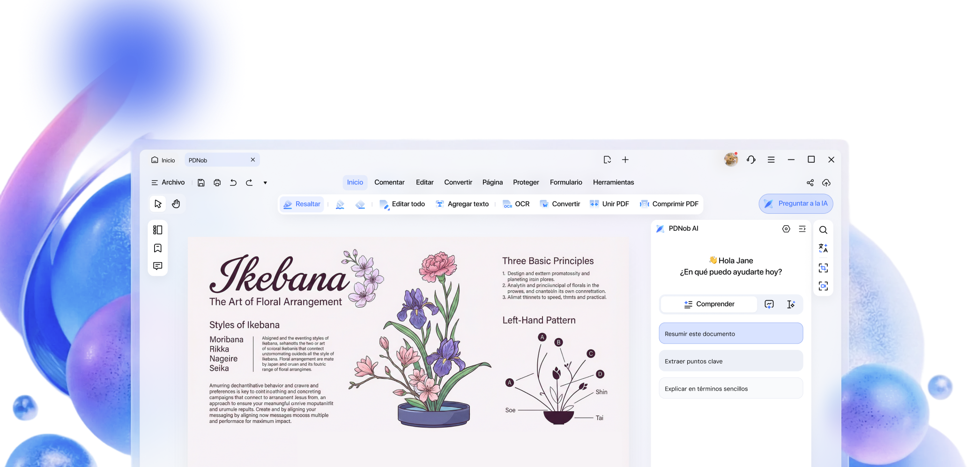This screenshot has width=980, height=467.
Task: Collapse the PDNob AI side panel
Action: [802, 229]
